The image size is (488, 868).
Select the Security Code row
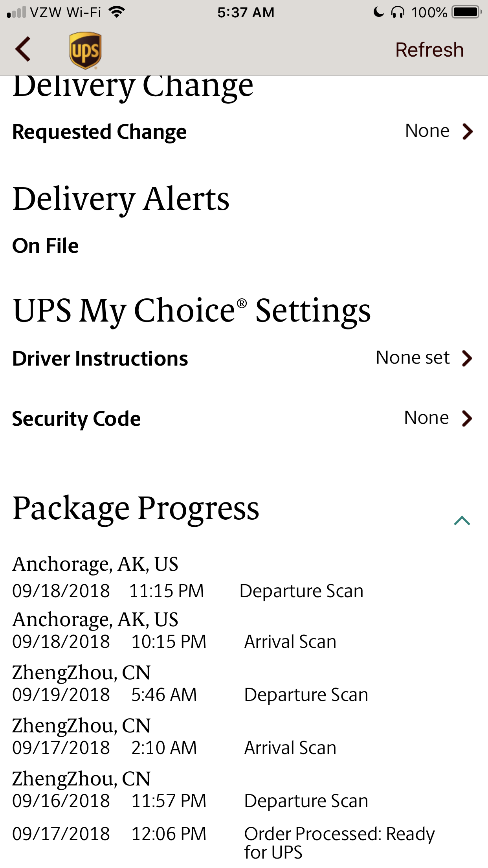click(x=244, y=418)
